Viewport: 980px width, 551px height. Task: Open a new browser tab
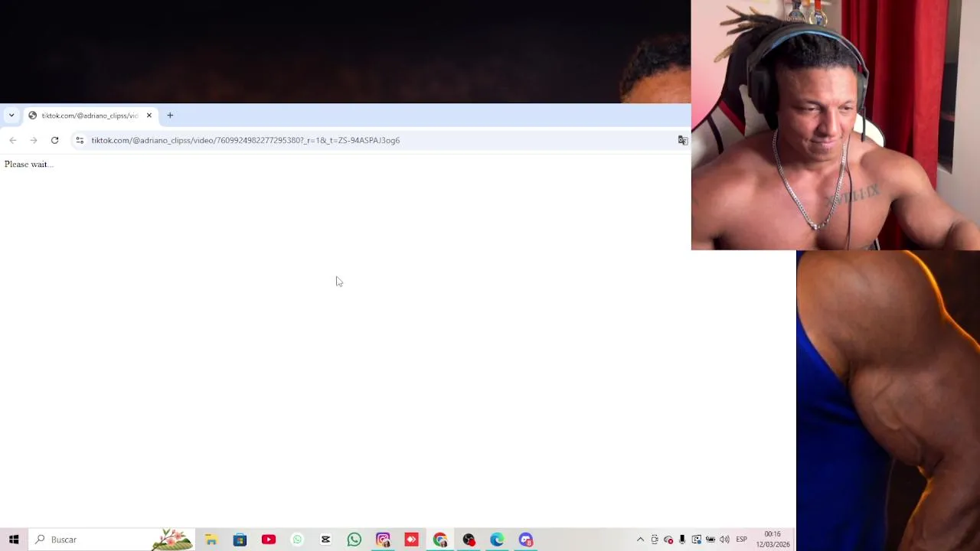coord(170,116)
